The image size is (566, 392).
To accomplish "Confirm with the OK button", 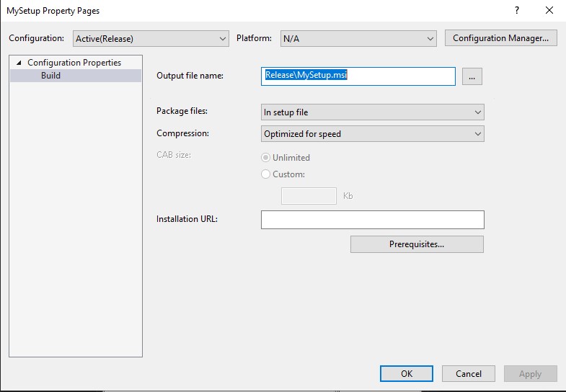I will (x=407, y=373).
